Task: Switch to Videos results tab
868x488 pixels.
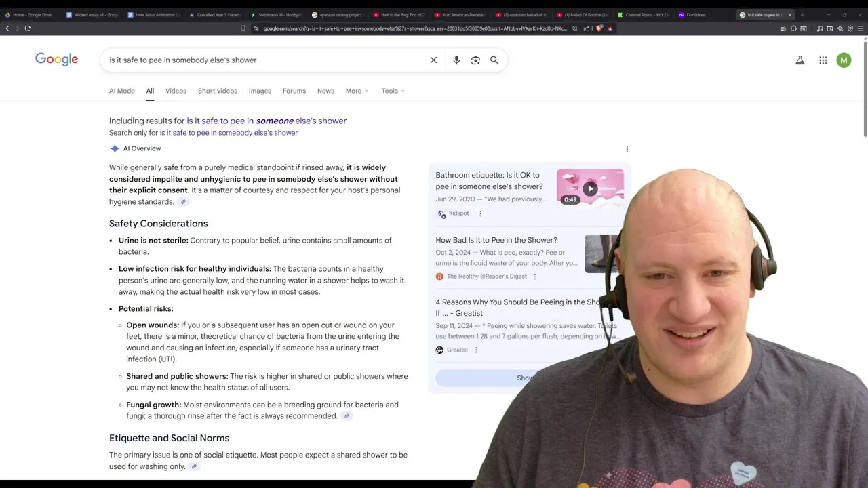Action: pyautogui.click(x=176, y=91)
